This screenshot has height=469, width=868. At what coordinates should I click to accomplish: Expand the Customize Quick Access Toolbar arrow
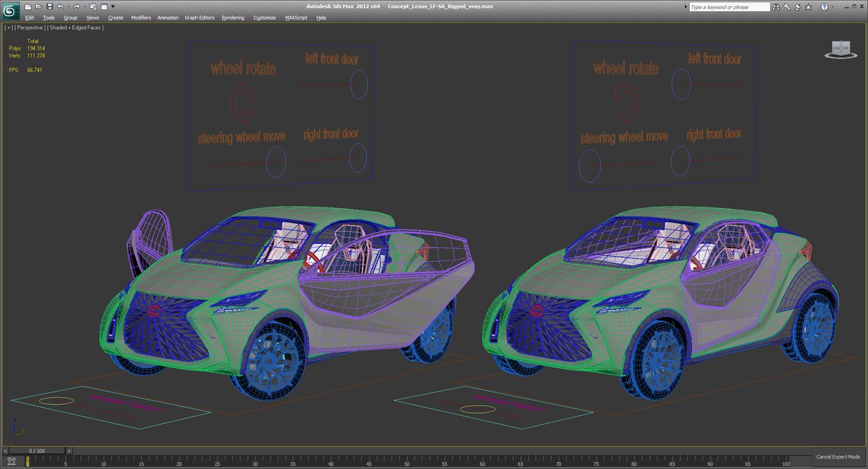(x=113, y=7)
